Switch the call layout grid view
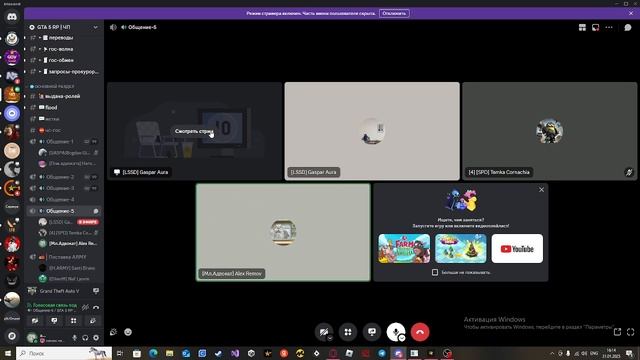The width and height of the screenshot is (640, 360). click(x=582, y=27)
